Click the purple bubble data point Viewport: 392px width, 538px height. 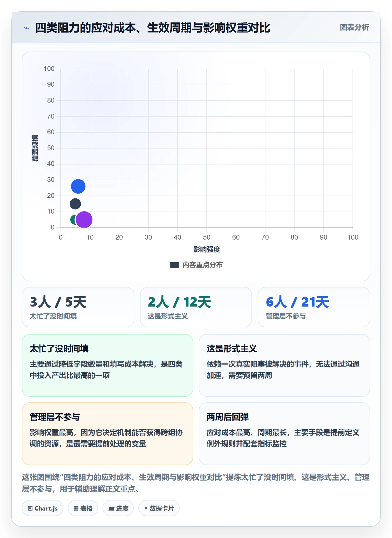pyautogui.click(x=84, y=220)
